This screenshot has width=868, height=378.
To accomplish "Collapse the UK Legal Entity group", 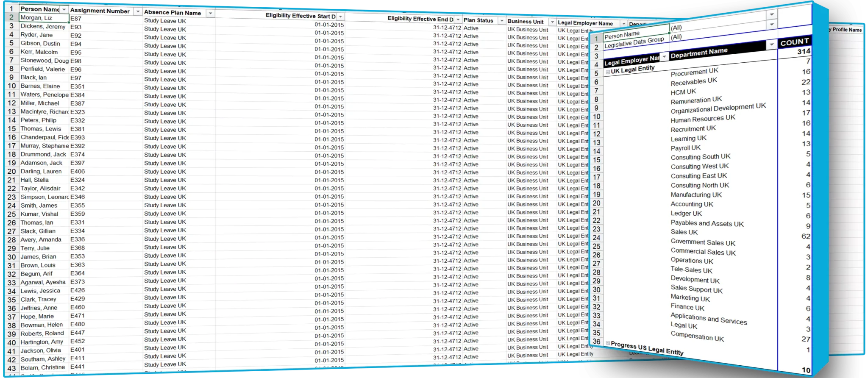I will click(608, 72).
